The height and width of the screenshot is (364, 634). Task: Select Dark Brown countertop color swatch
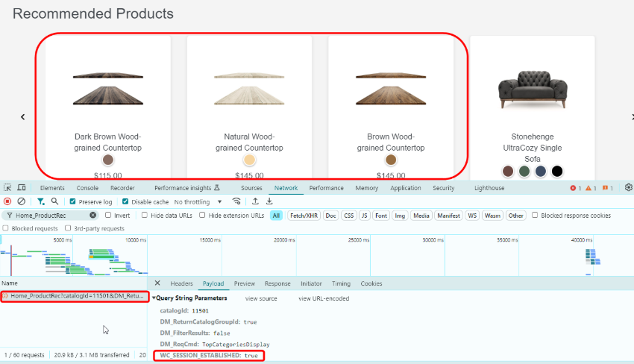pyautogui.click(x=108, y=160)
